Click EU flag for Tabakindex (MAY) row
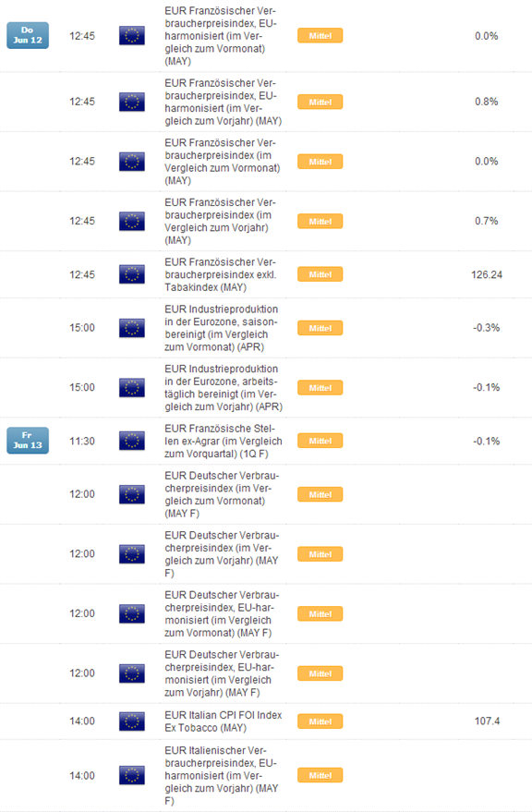 tap(131, 274)
